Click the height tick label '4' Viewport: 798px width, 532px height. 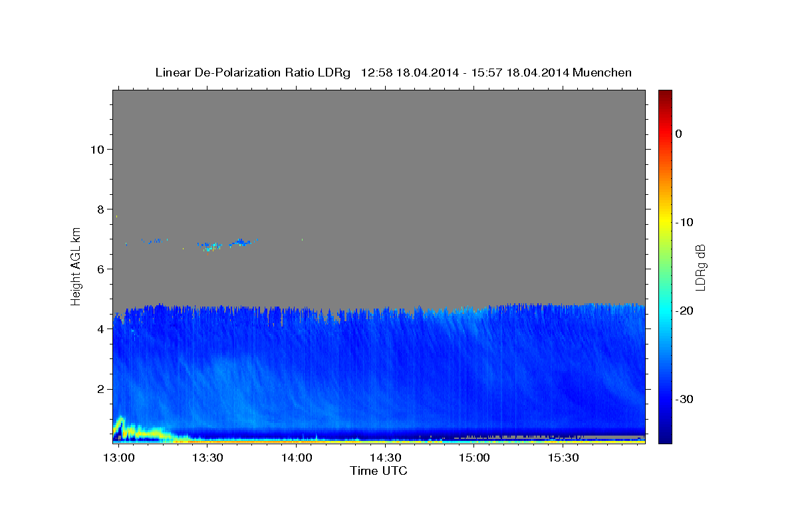pos(99,329)
